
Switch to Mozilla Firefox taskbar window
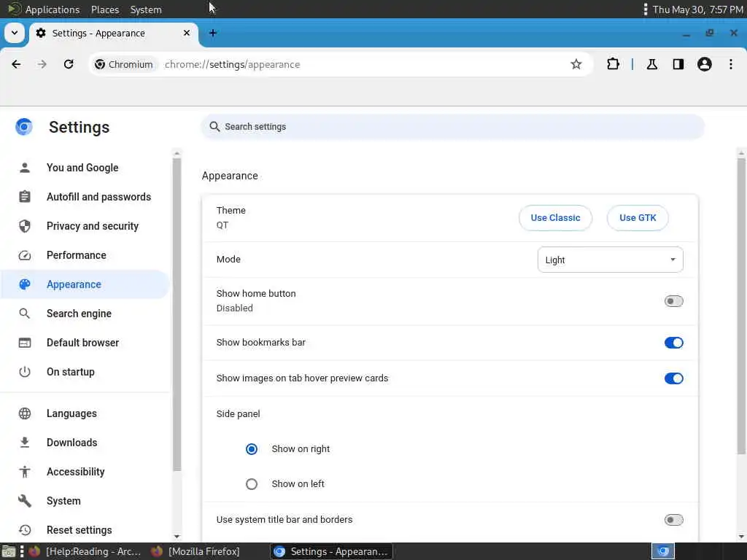(196, 551)
